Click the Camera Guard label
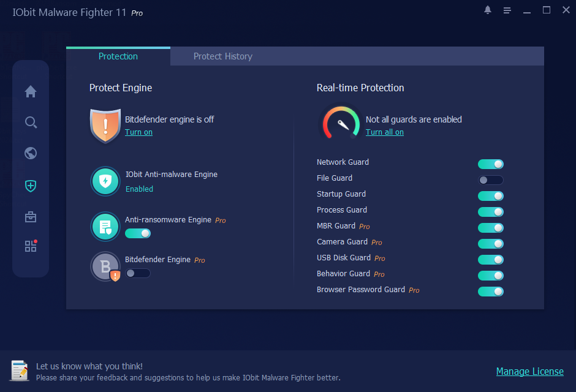The height and width of the screenshot is (392, 576). tap(342, 242)
